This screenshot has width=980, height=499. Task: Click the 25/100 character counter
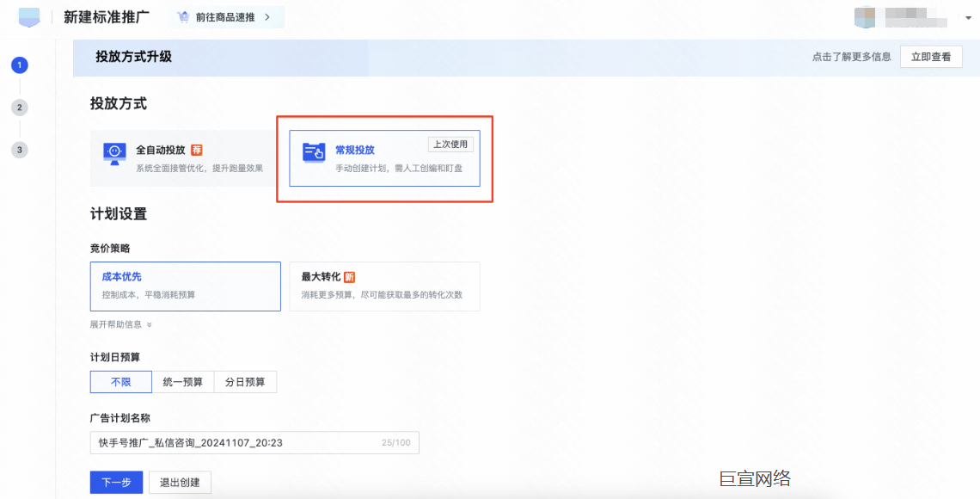[x=395, y=443]
